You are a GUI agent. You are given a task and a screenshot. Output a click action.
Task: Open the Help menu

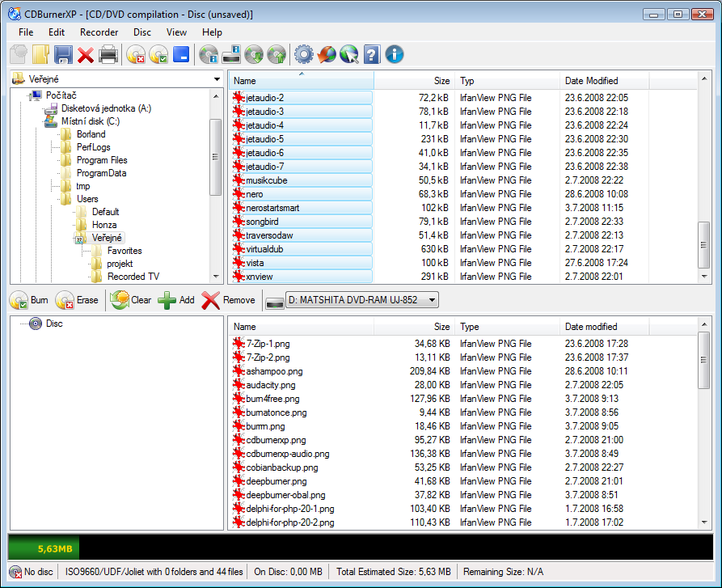point(212,32)
